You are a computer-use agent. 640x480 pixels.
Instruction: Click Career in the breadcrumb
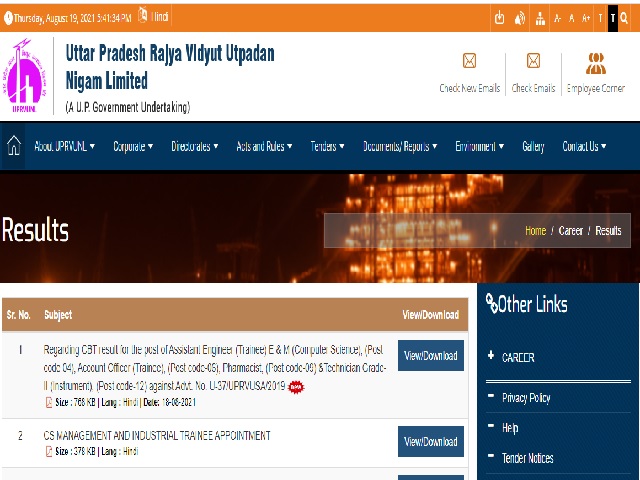point(571,231)
